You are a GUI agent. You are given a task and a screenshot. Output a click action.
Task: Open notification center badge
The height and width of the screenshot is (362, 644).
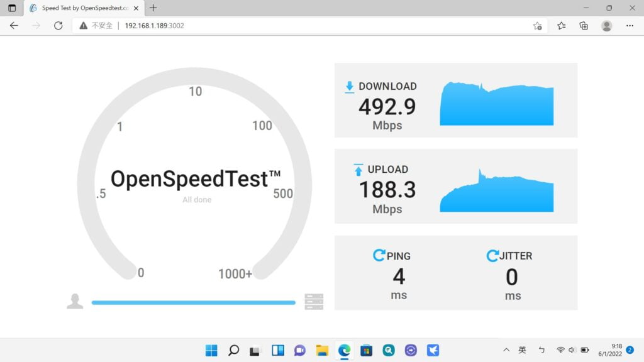click(x=630, y=349)
